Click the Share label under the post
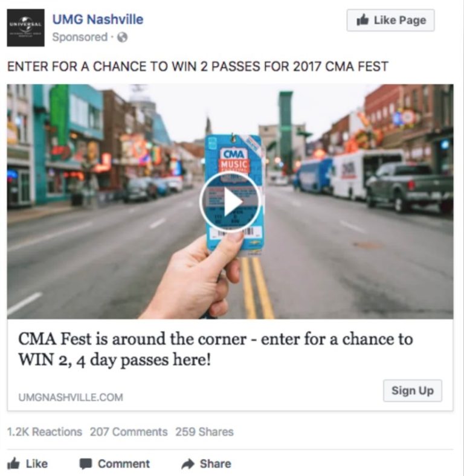This screenshot has width=464, height=476. 215,464
